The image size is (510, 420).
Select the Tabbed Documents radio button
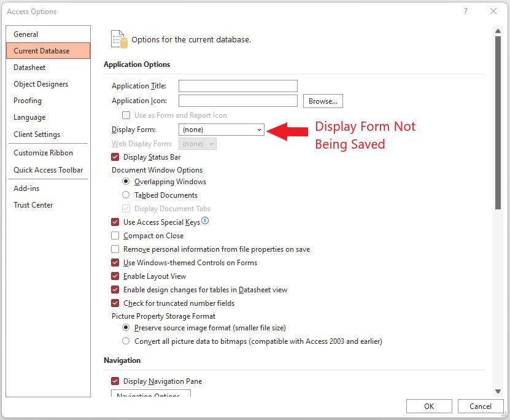126,195
